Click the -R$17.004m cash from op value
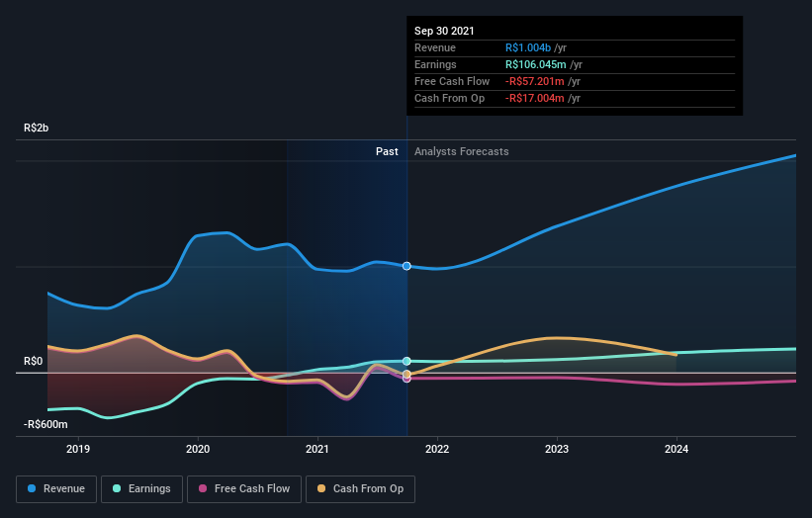This screenshot has height=518, width=812. [535, 98]
